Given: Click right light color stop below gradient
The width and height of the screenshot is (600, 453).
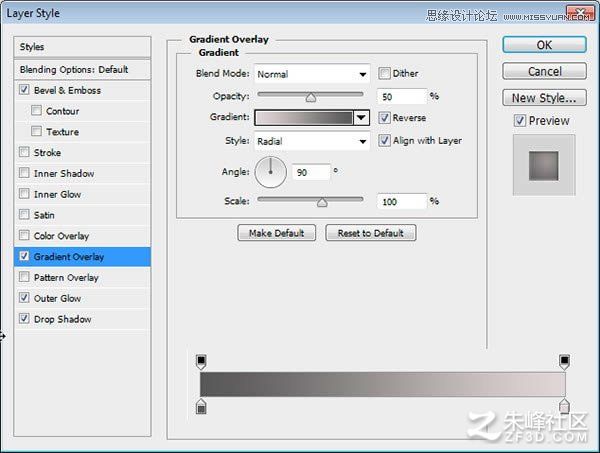Looking at the screenshot, I should (564, 407).
